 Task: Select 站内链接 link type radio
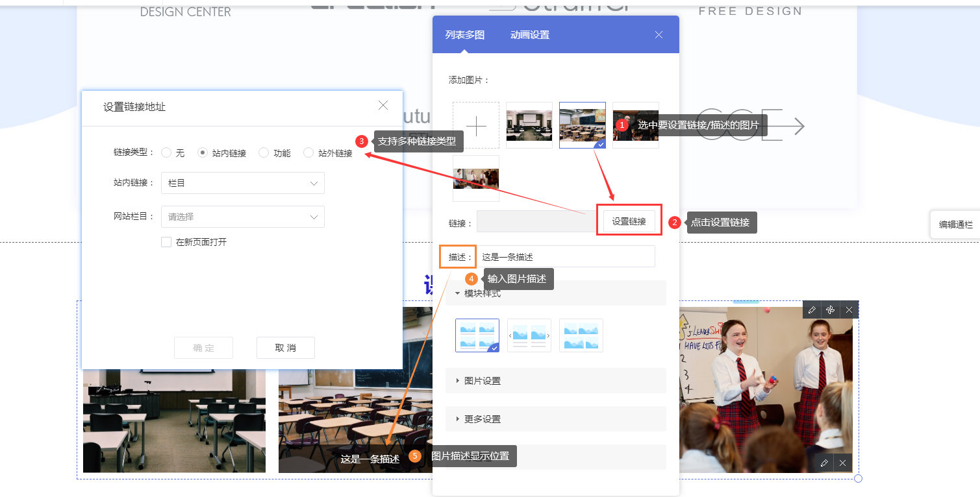[203, 153]
